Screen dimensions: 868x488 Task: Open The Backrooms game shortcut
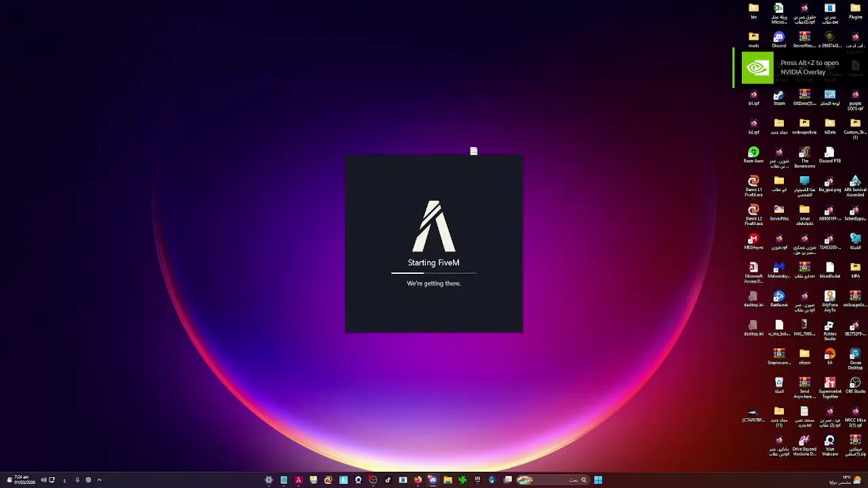click(x=804, y=157)
